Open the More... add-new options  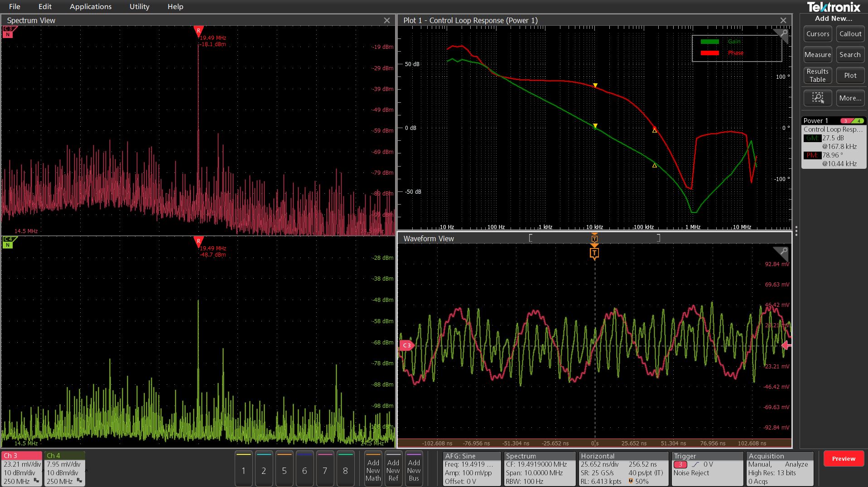tap(850, 98)
